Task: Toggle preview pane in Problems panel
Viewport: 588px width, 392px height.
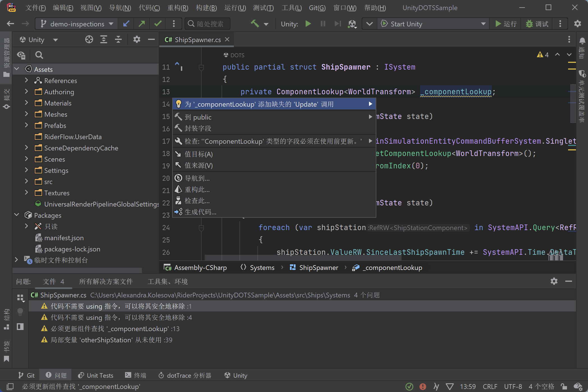Action: coord(20,327)
